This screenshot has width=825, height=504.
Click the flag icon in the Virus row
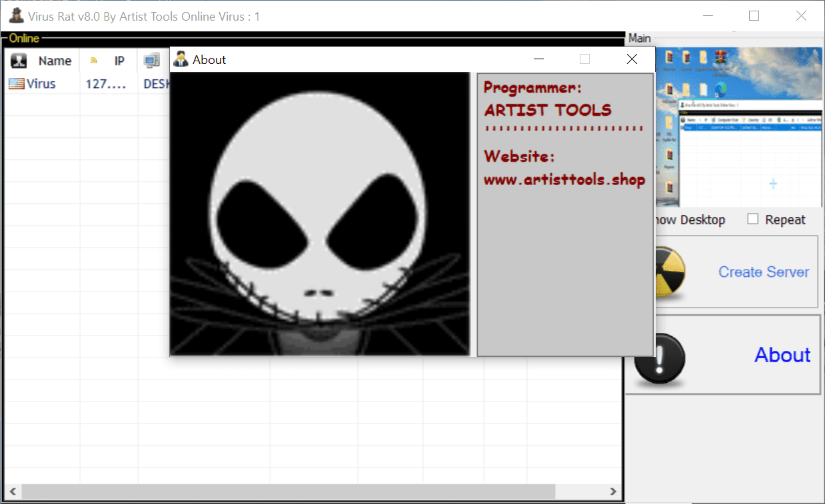[16, 84]
